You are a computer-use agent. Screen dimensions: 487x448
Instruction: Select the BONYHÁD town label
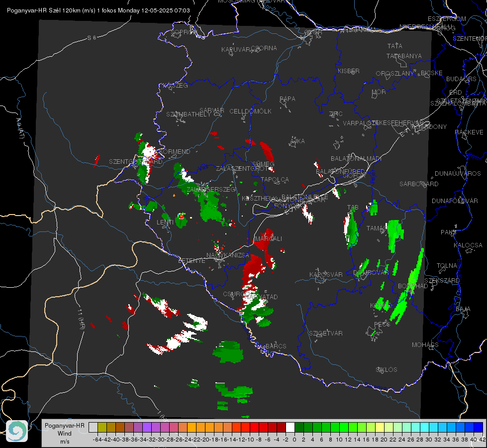[x=413, y=286]
